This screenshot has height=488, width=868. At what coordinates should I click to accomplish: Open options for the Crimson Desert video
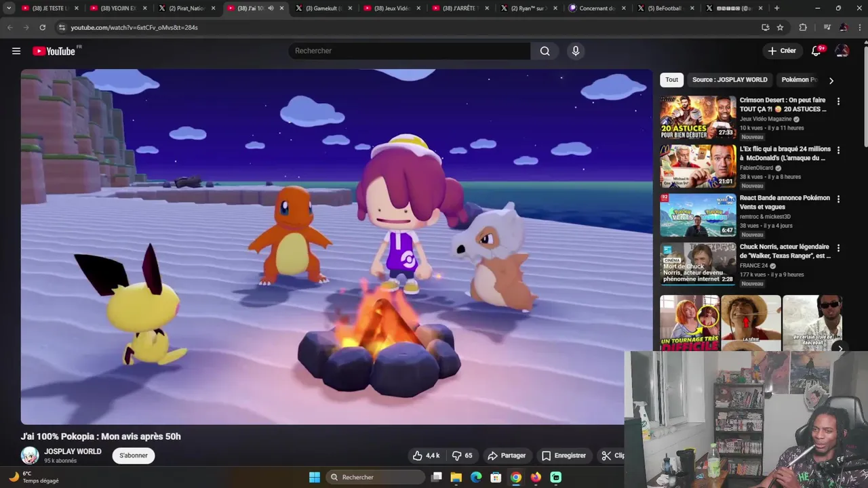pos(838,102)
